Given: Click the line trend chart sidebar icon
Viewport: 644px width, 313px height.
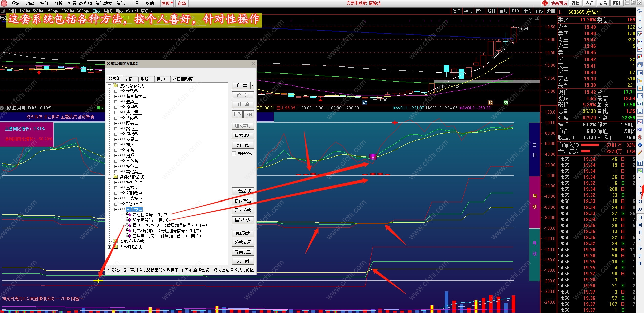Looking at the screenshot, I should point(640,49).
